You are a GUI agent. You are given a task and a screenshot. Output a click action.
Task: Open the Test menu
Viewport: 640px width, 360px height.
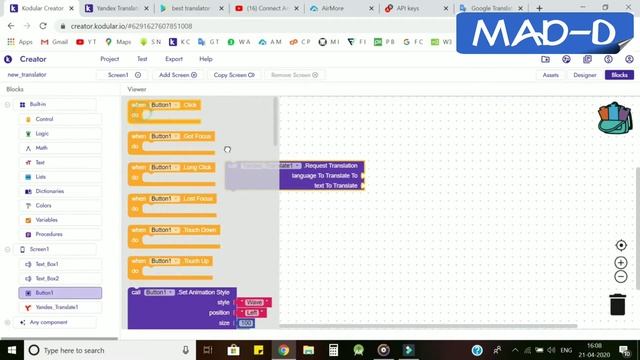point(142,59)
